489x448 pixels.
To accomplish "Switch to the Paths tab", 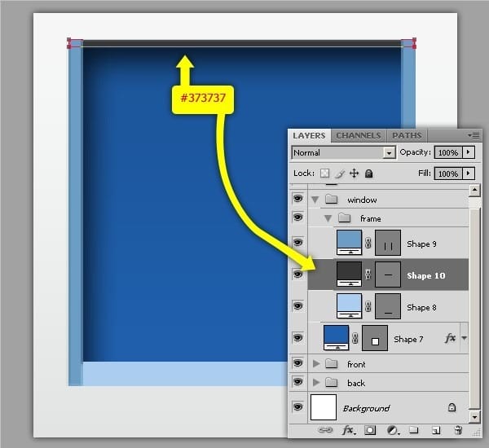I will (x=407, y=135).
